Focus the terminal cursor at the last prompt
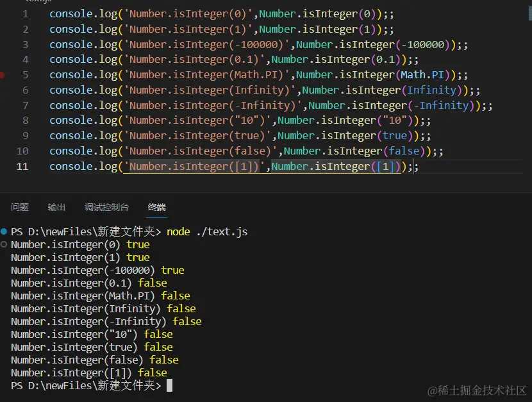 click(169, 386)
